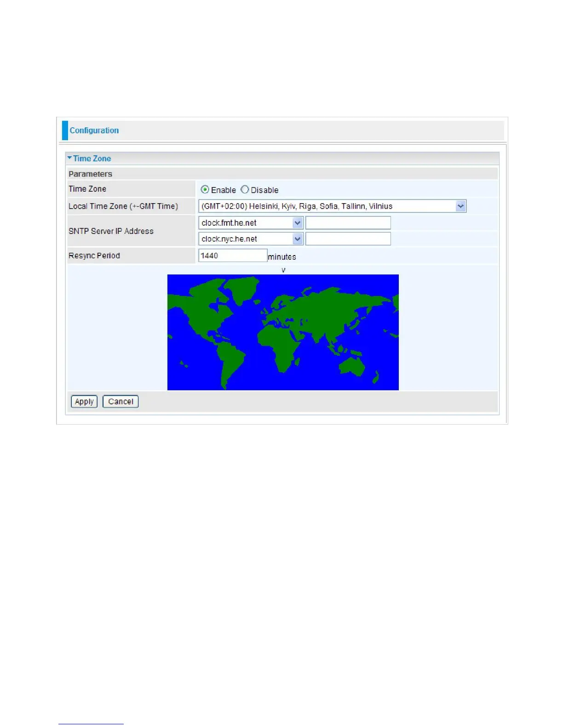563x728 pixels.
Task: Click the text field beside clock.fmt.he.net
Action: (348, 223)
